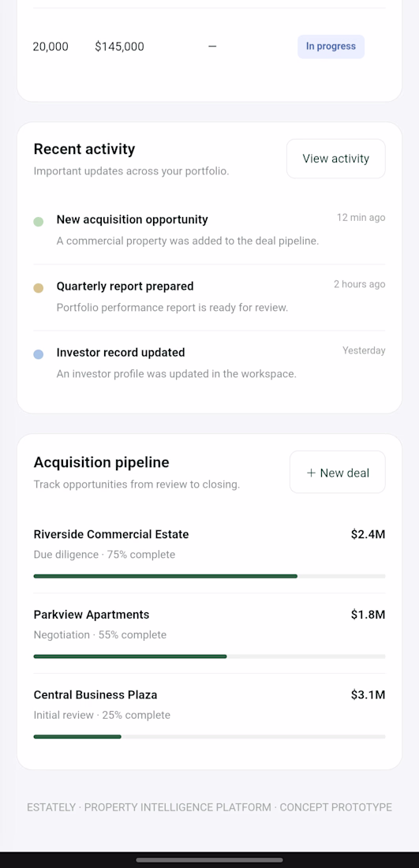Click the 2 hours ago timestamp
This screenshot has height=868, width=419.
point(359,284)
